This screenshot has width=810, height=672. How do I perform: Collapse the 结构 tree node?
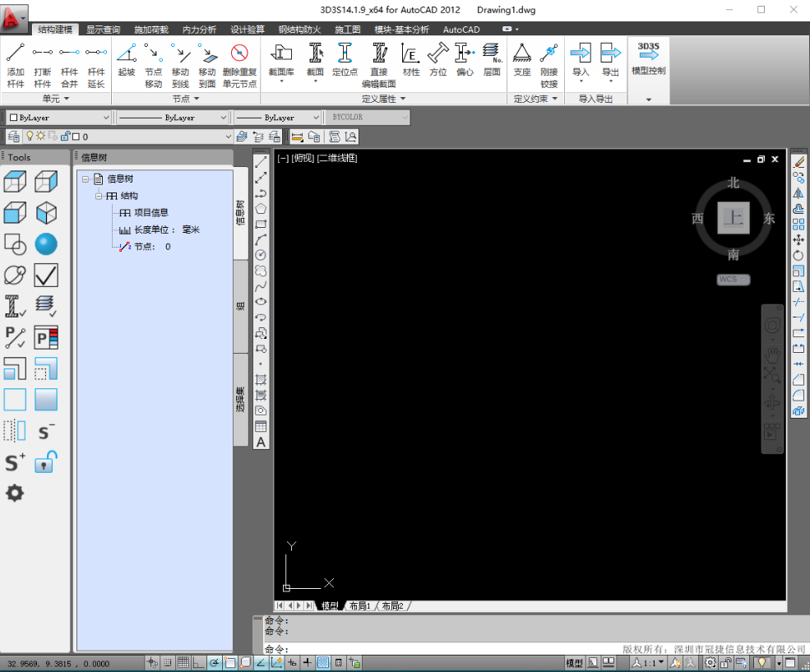pyautogui.click(x=99, y=196)
